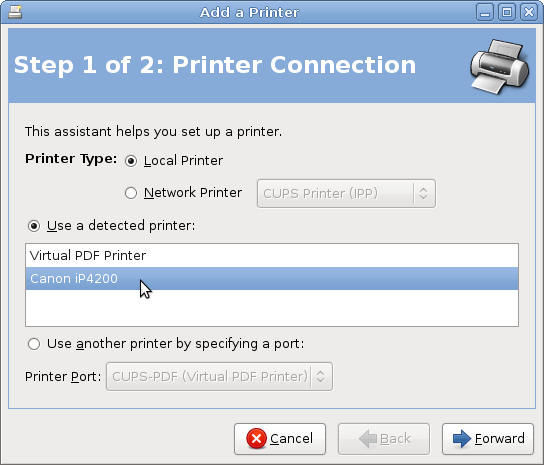Open the Printer Port combo box
Screen dimensions: 544x465
tap(219, 377)
